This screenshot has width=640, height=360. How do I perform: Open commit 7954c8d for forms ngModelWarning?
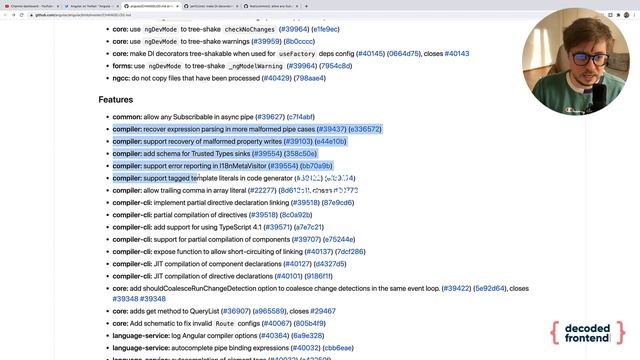coord(335,66)
